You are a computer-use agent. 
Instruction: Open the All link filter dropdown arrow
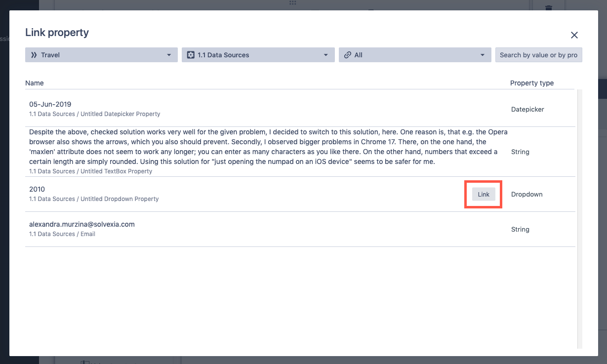pos(482,55)
